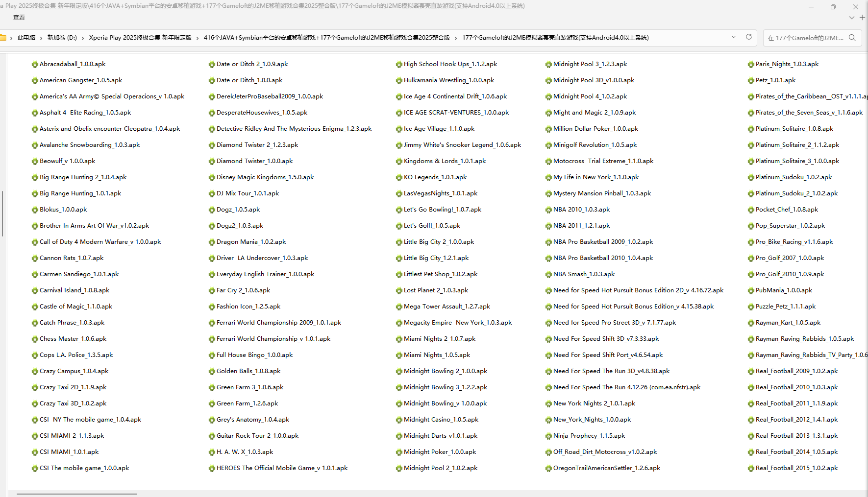Select OregonTrailAmericanSettler_1.2.6.apk
The width and height of the screenshot is (868, 497).
coord(607,468)
